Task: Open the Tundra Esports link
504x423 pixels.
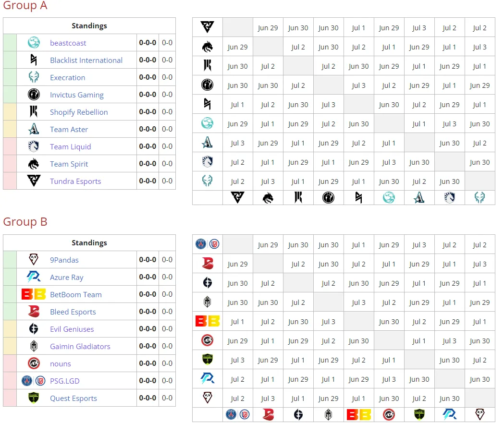Action: pos(75,181)
